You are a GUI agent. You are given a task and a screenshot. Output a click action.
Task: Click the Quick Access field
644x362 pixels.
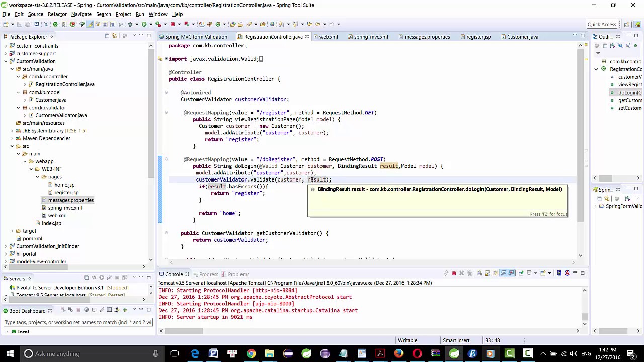coord(602,24)
